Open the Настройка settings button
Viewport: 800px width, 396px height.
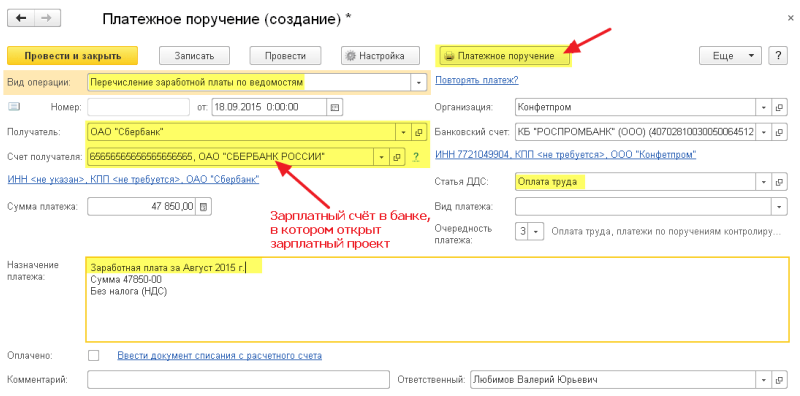[x=381, y=56]
